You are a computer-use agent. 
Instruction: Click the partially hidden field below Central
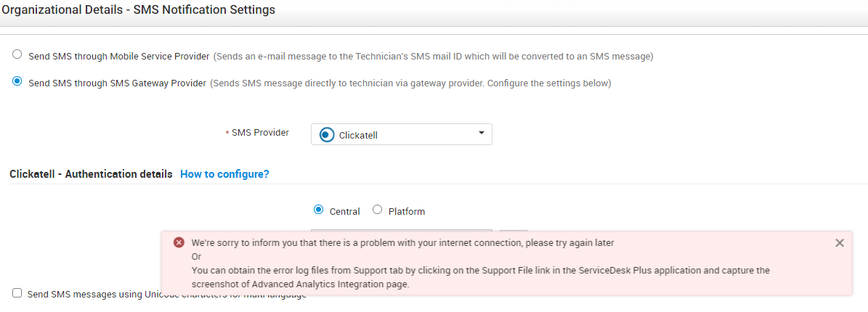coord(401,231)
